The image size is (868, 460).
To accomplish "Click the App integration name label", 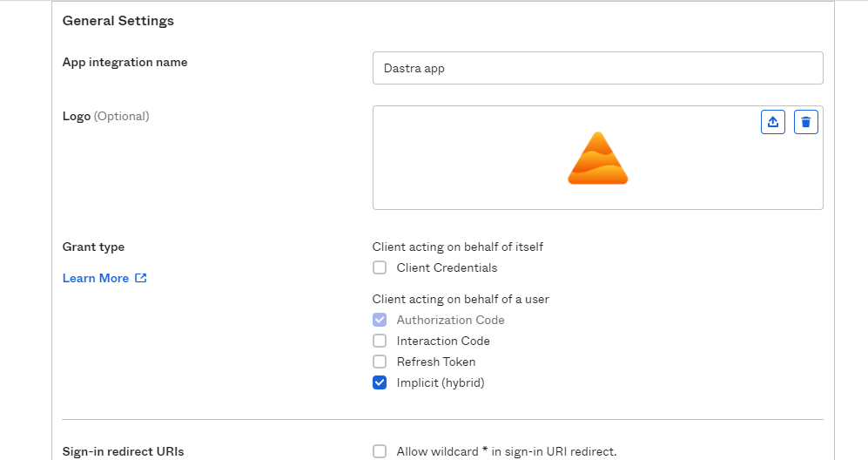I will click(125, 63).
